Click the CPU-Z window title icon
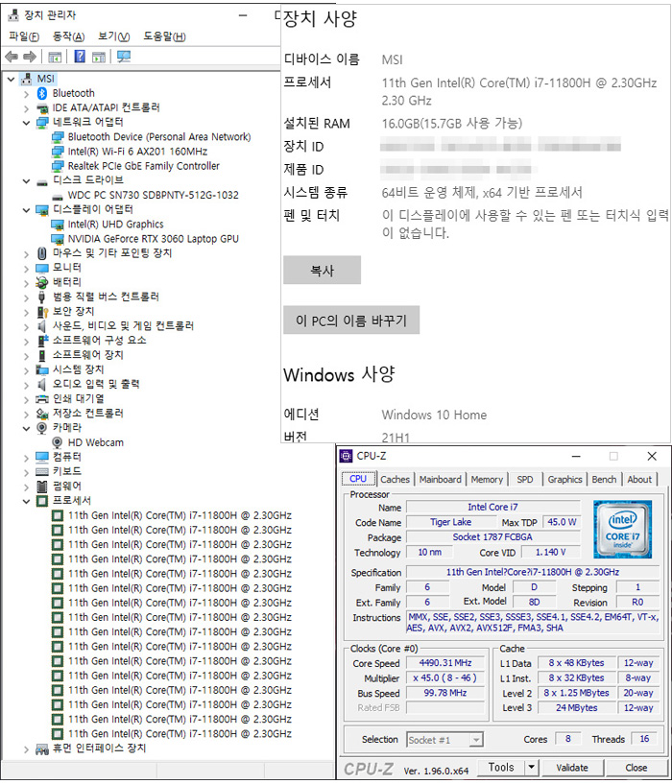 tap(346, 456)
